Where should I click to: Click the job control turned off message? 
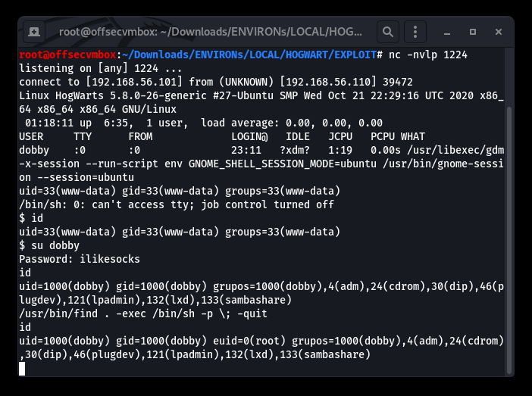click(268, 204)
